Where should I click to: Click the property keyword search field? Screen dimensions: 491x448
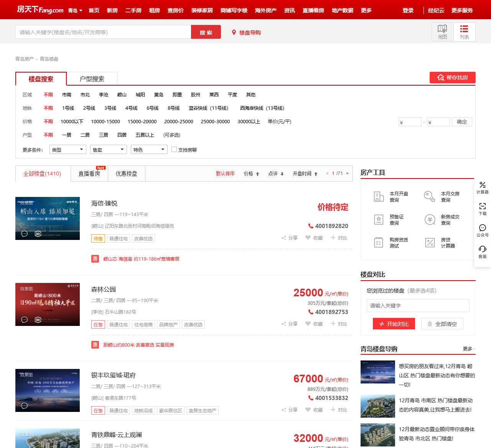coord(103,32)
